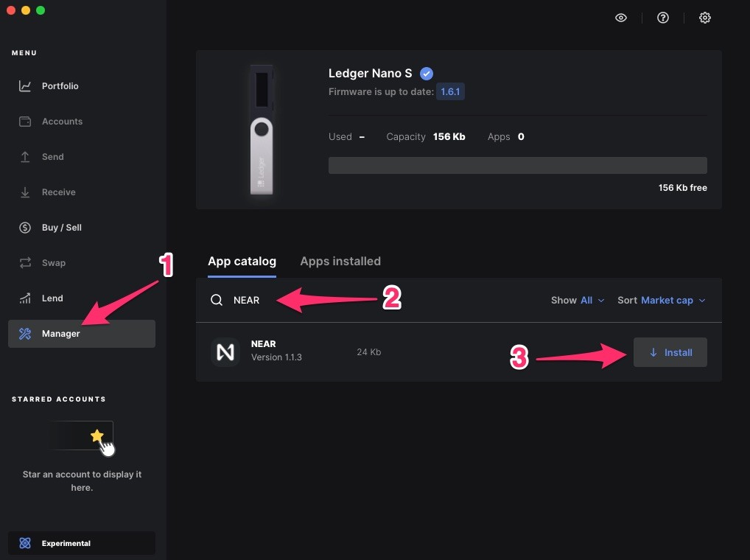
Task: Open Buy / Sell menu item
Action: tap(82, 228)
